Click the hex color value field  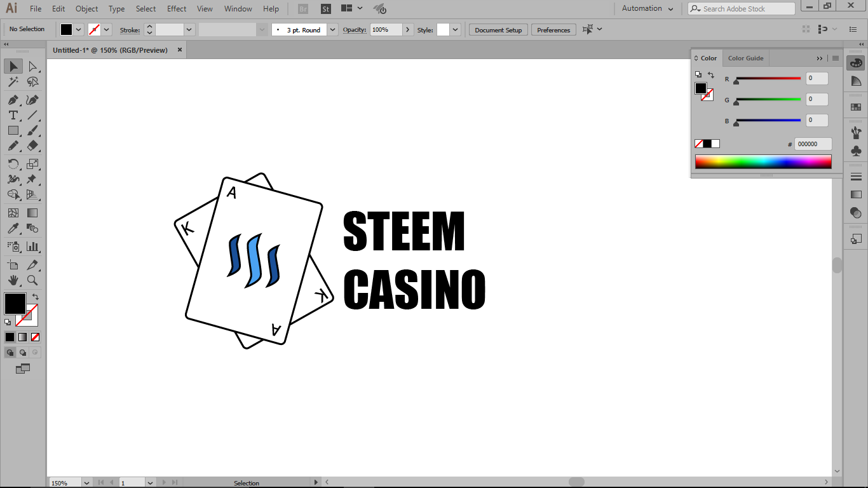point(813,144)
